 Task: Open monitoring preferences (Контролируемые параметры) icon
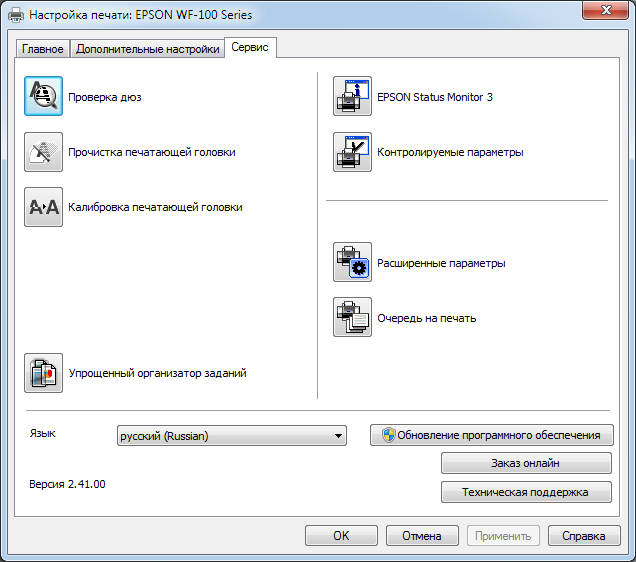click(352, 152)
